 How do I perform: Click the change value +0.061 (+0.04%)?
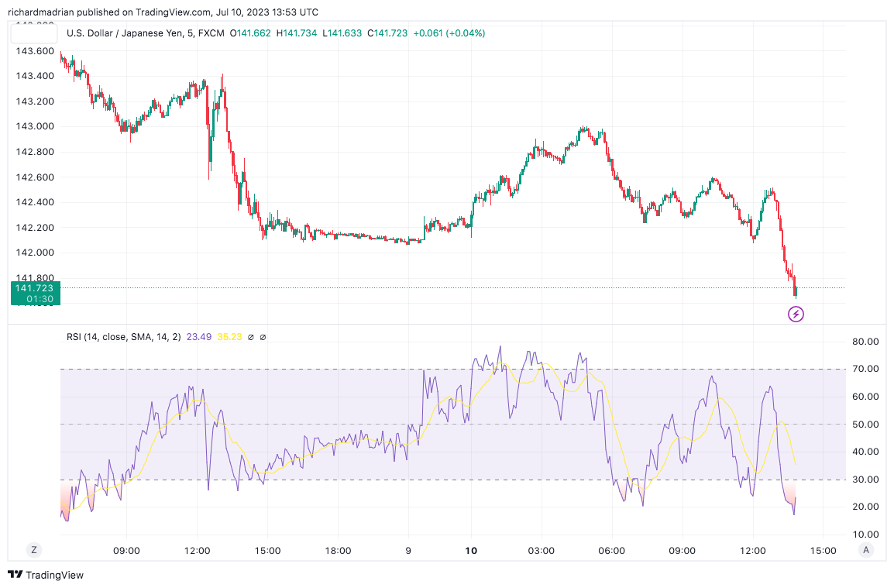(x=449, y=33)
